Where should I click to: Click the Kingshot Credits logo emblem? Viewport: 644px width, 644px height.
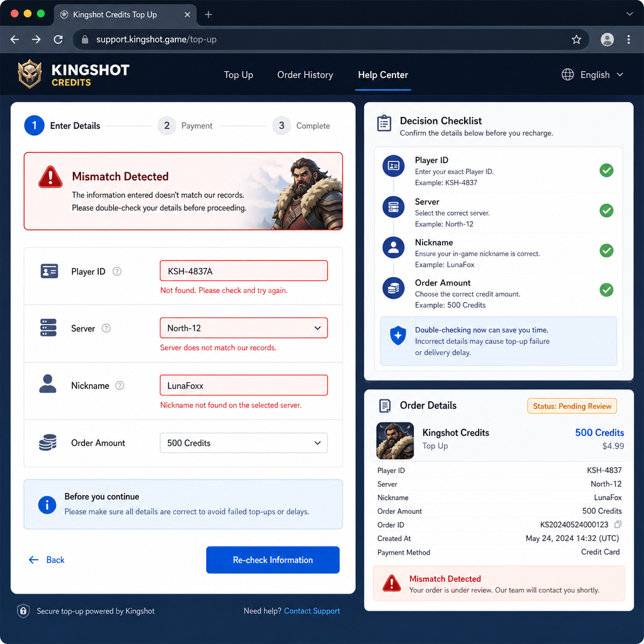point(30,74)
